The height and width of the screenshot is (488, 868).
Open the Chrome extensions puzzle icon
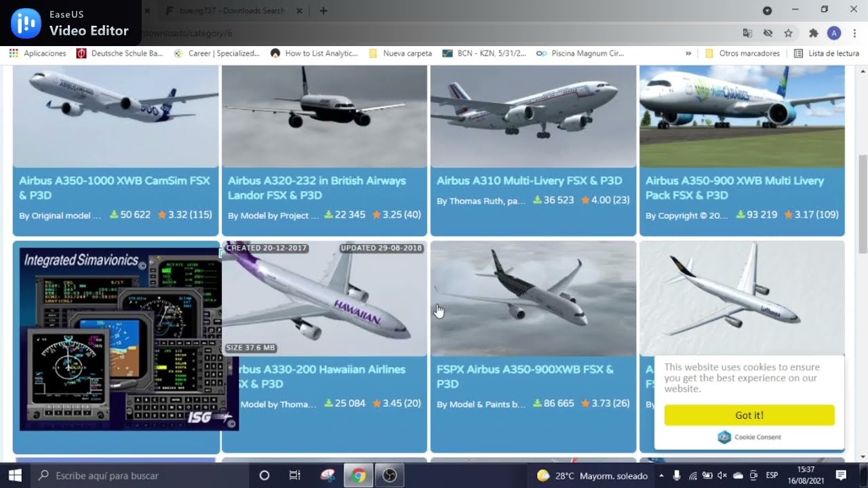[814, 33]
